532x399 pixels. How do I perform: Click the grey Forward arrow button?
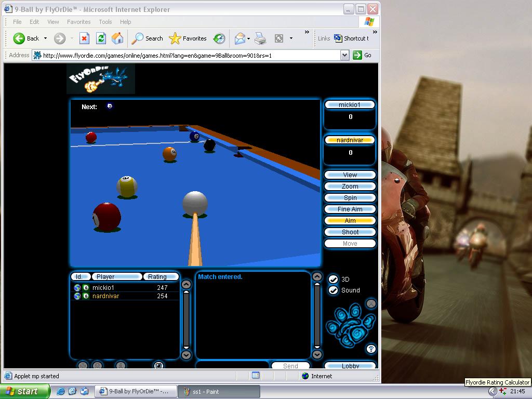tap(60, 38)
